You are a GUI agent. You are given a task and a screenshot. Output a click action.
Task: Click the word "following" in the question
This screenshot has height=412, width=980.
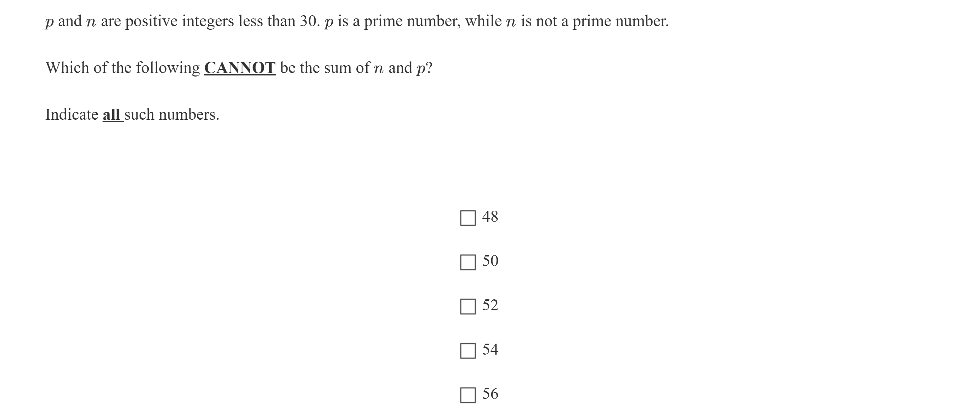point(168,68)
